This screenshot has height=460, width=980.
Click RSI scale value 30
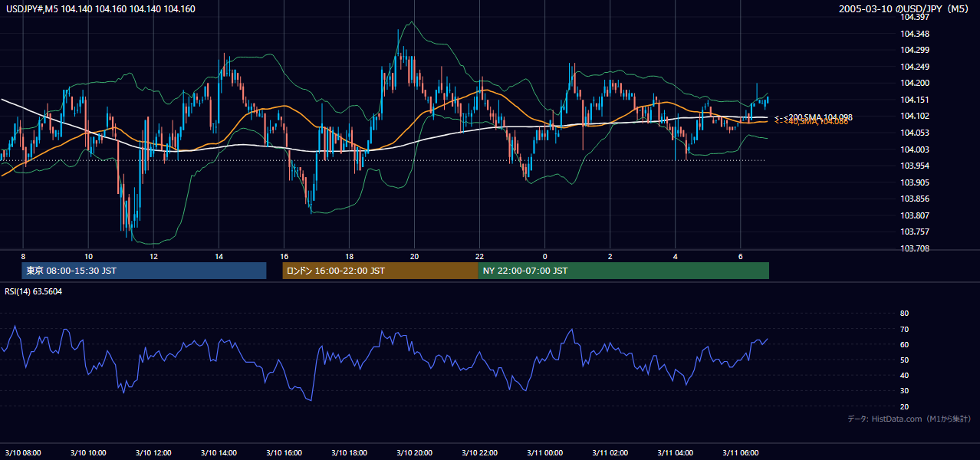coord(904,391)
